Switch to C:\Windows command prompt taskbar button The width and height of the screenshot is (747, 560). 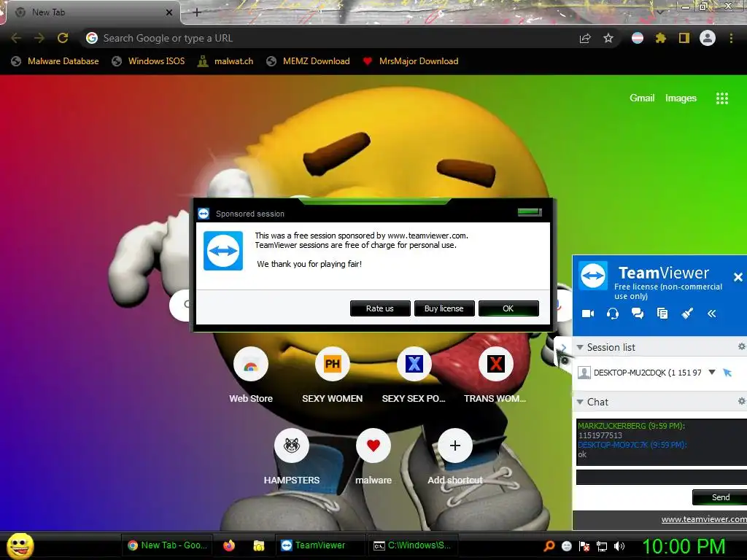413,545
